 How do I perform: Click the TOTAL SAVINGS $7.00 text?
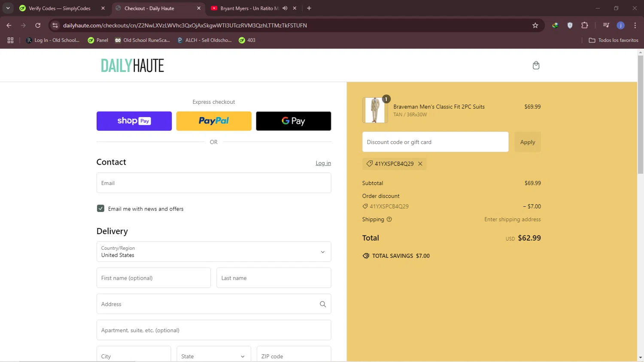click(x=401, y=256)
